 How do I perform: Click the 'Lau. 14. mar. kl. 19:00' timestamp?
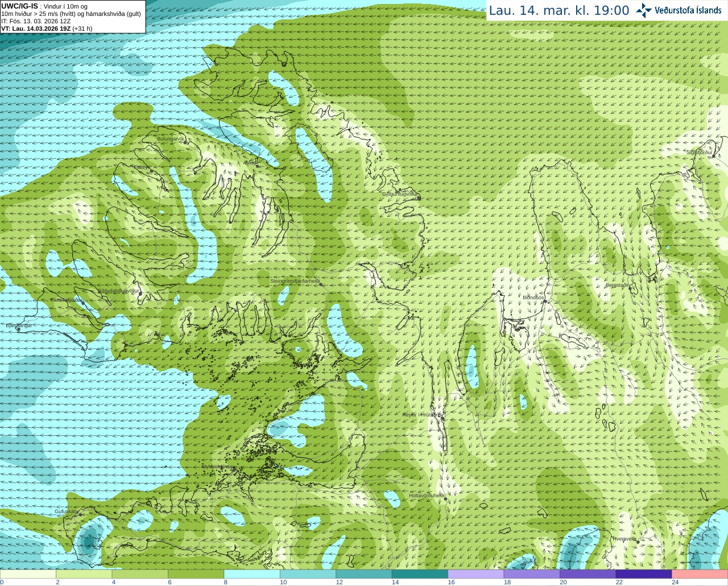pyautogui.click(x=559, y=11)
